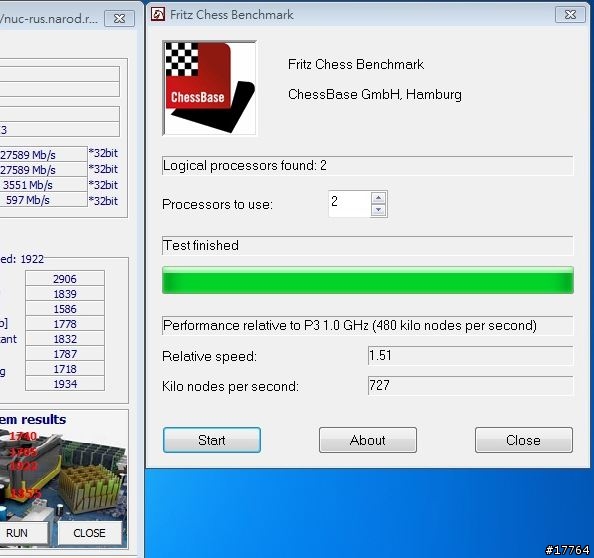Click the Kilo nodes per second value 727
This screenshot has width=594, height=558.
click(470, 386)
